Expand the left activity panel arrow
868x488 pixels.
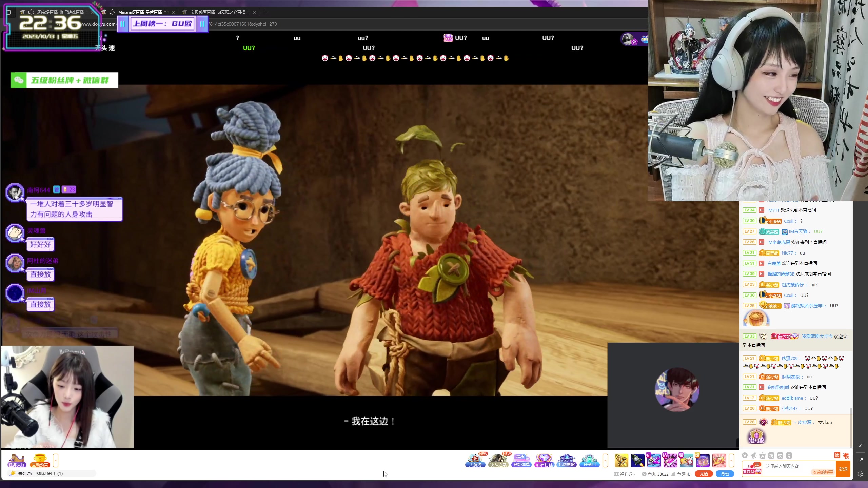tap(56, 460)
